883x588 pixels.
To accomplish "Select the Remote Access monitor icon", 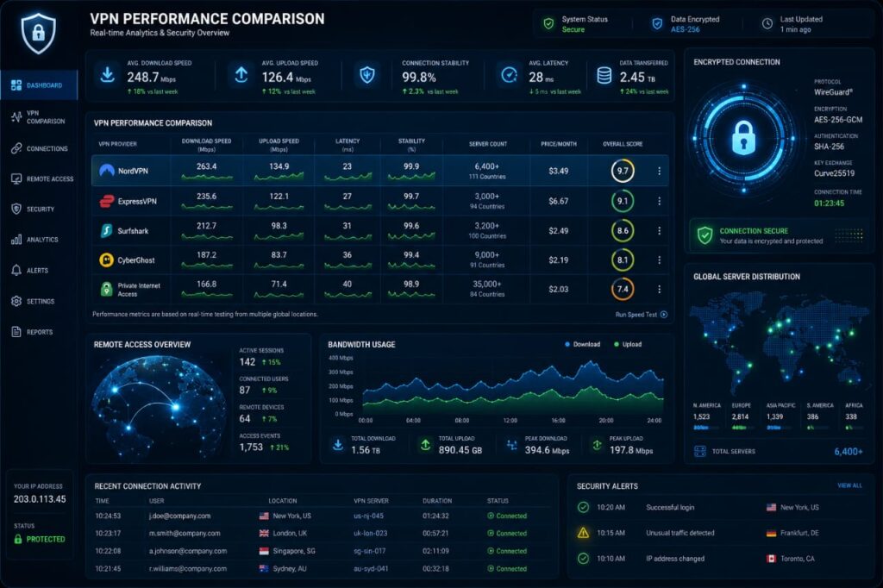I will (16, 178).
